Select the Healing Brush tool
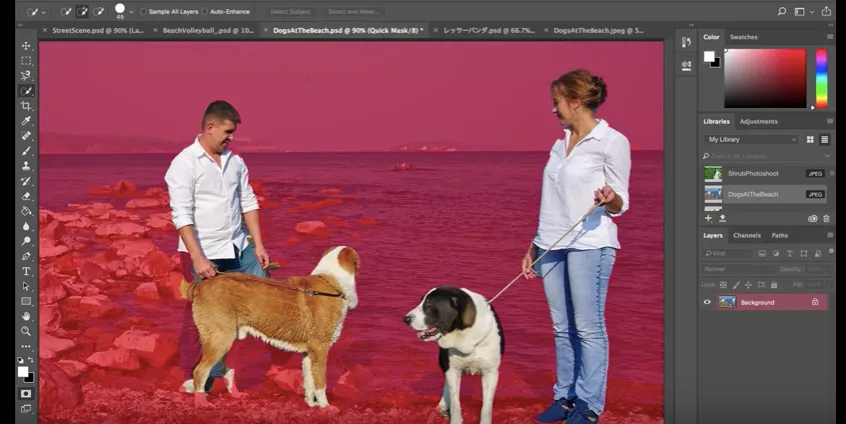The width and height of the screenshot is (846, 424). pos(26,136)
